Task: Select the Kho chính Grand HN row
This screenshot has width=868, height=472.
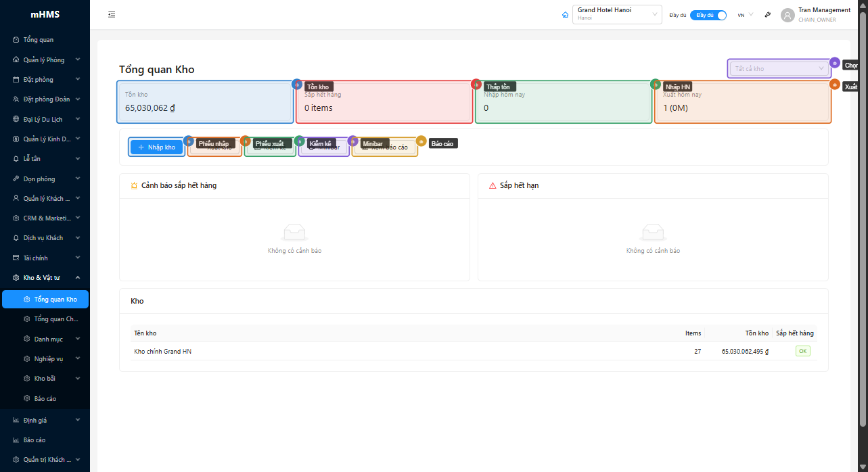Action: [162, 352]
